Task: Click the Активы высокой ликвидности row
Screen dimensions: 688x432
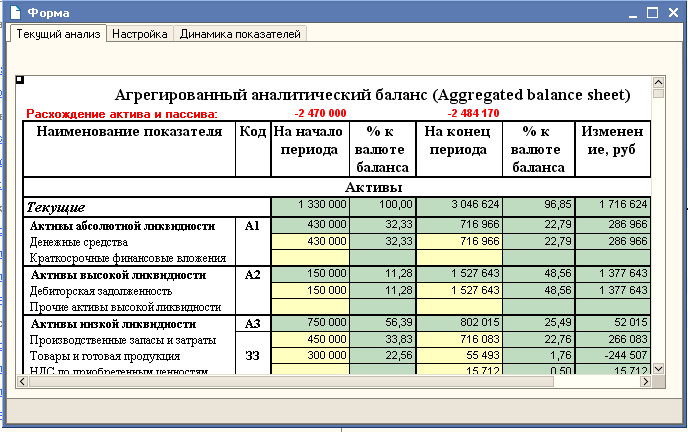Action: pos(118,275)
